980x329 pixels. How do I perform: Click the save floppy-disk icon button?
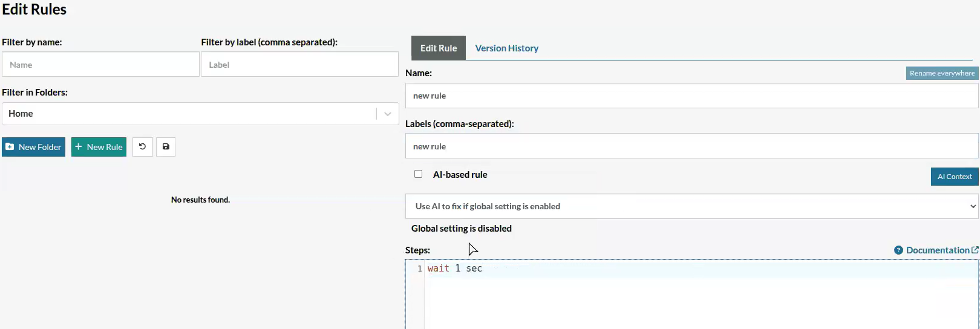point(166,147)
